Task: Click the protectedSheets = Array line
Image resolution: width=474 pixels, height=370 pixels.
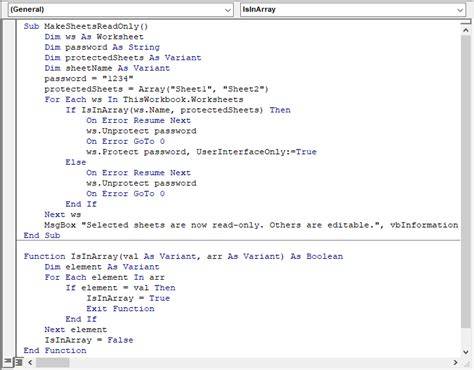Action: [x=156, y=89]
